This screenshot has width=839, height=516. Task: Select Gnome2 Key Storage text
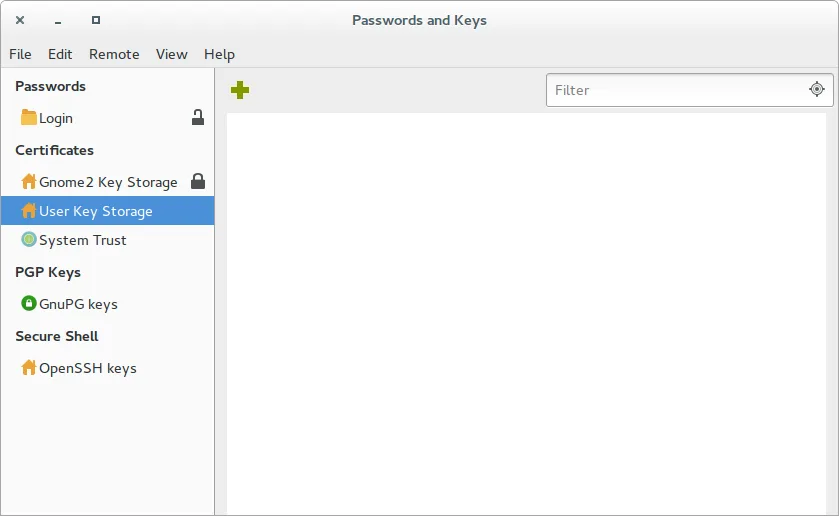coord(108,183)
